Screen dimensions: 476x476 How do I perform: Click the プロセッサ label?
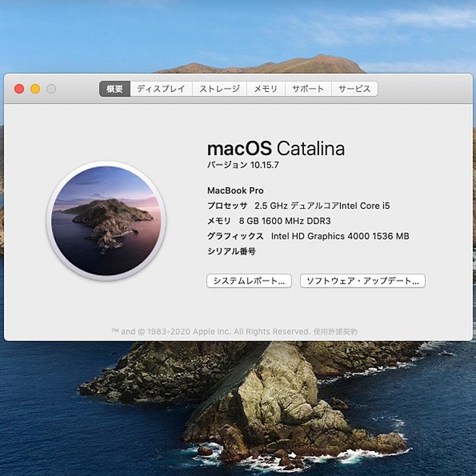pyautogui.click(x=227, y=206)
